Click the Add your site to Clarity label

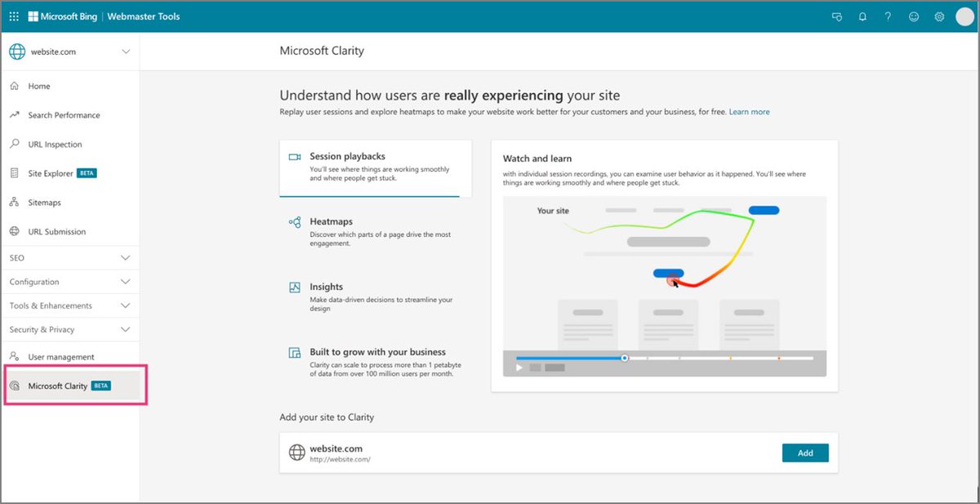pos(327,417)
